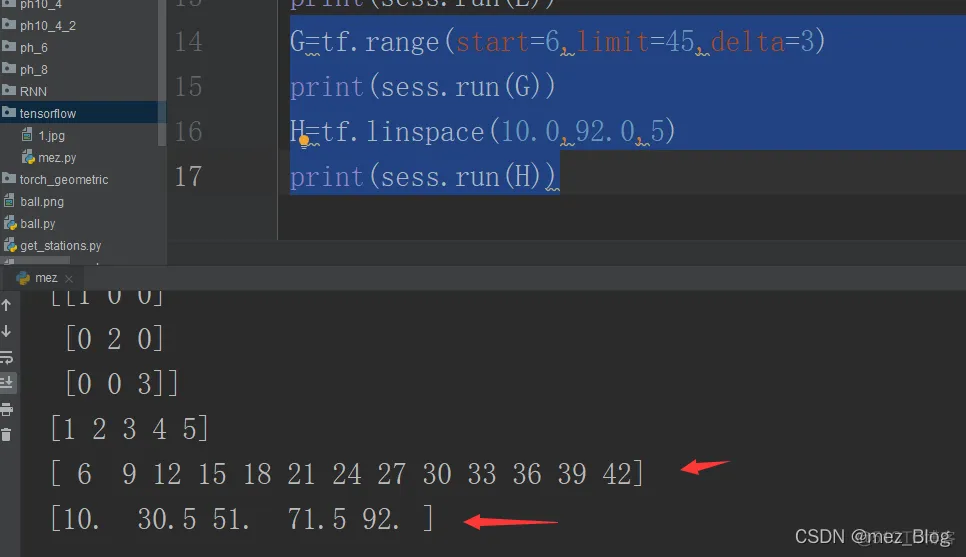Click the torch_geometric folder icon

pos(9,178)
